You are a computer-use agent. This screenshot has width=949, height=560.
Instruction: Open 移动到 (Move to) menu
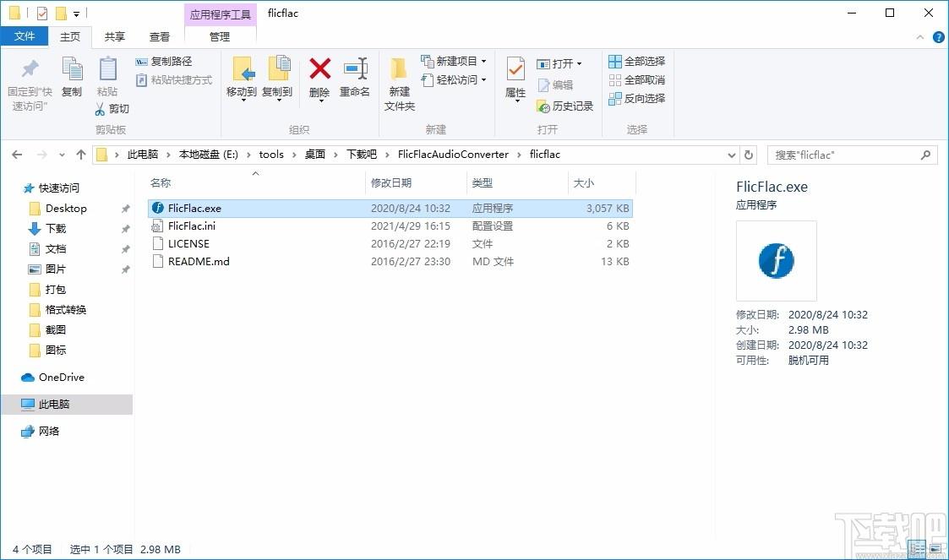pyautogui.click(x=242, y=79)
